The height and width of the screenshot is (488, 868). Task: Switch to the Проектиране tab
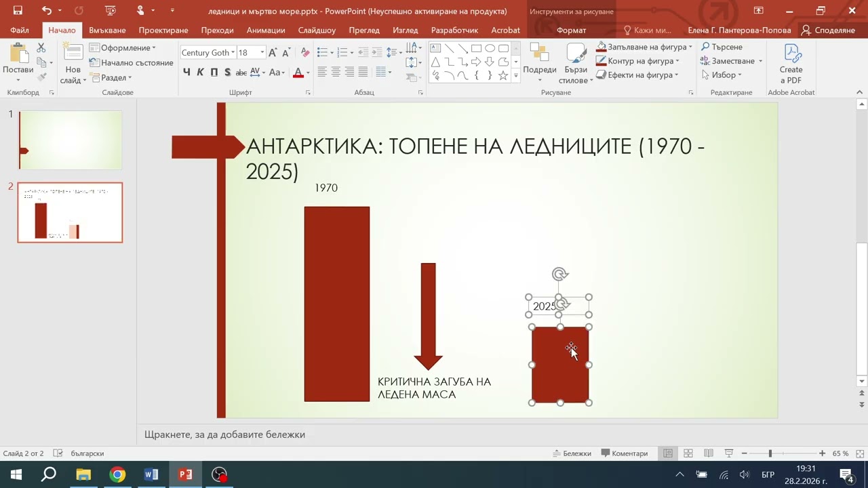tap(163, 30)
